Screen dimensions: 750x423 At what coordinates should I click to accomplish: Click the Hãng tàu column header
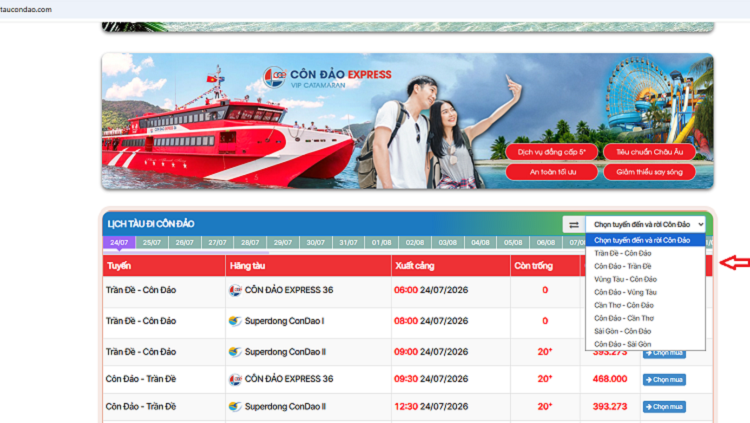pos(309,266)
